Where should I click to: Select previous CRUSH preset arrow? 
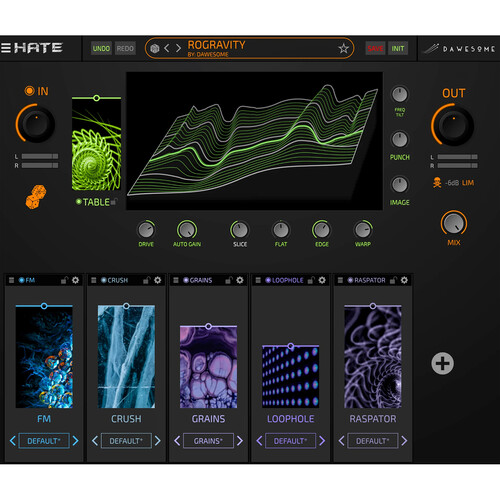tap(95, 441)
